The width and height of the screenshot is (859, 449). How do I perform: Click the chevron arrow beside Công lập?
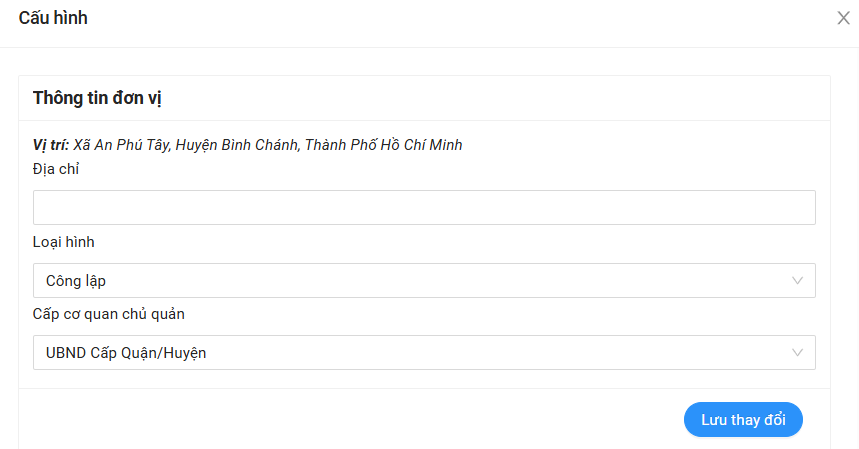coord(797,281)
